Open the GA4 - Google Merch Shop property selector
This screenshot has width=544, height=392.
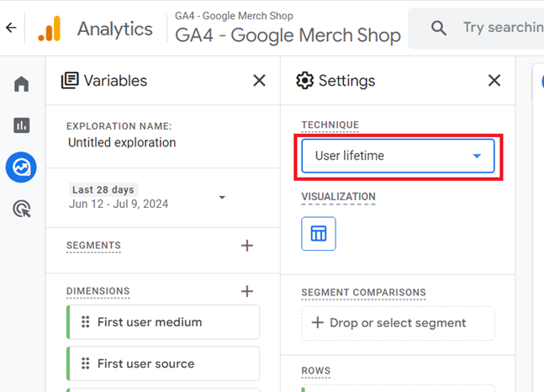coord(288,29)
